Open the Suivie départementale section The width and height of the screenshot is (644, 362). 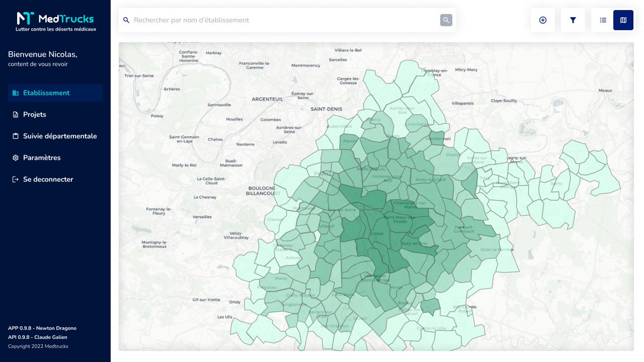click(x=59, y=136)
